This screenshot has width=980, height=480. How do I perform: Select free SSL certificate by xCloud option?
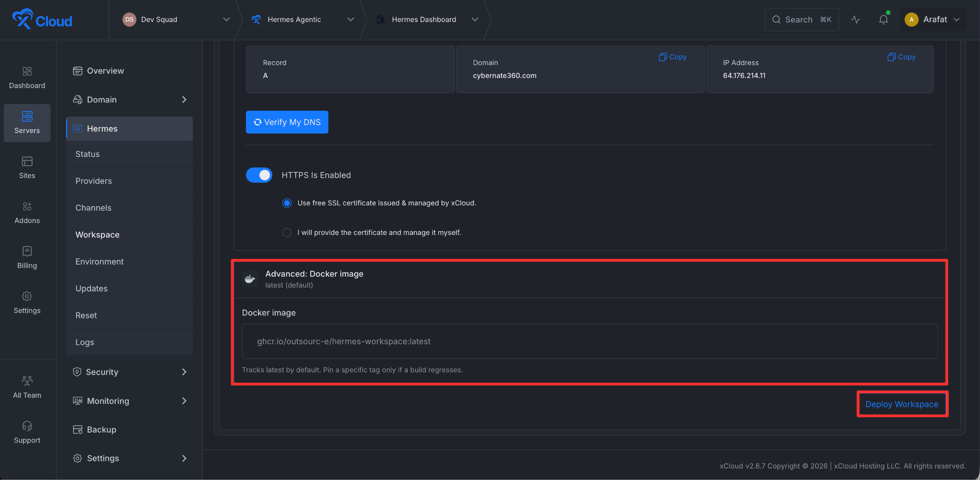(x=287, y=203)
